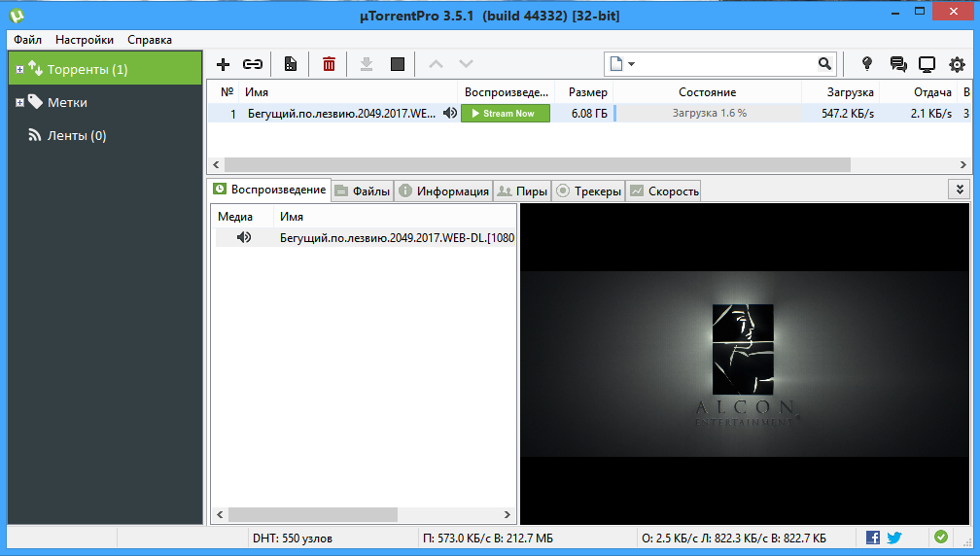Select Бегущий.по.лезвию torrent row name
980x556 pixels.
341,113
